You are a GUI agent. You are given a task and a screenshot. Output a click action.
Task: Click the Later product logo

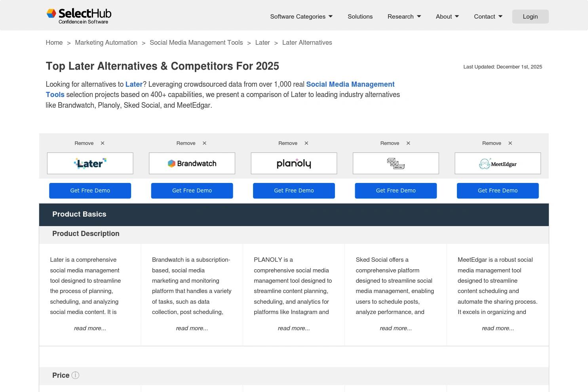click(x=90, y=163)
